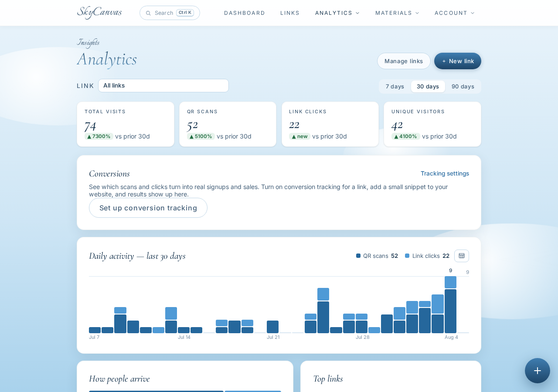
Task: Click the Total Visits 7300% badge
Action: [x=99, y=136]
